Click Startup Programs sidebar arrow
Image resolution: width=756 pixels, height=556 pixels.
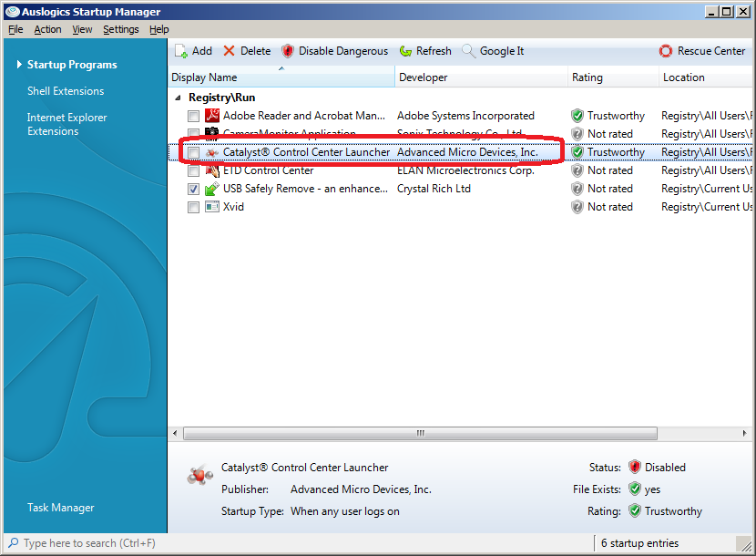point(19,64)
